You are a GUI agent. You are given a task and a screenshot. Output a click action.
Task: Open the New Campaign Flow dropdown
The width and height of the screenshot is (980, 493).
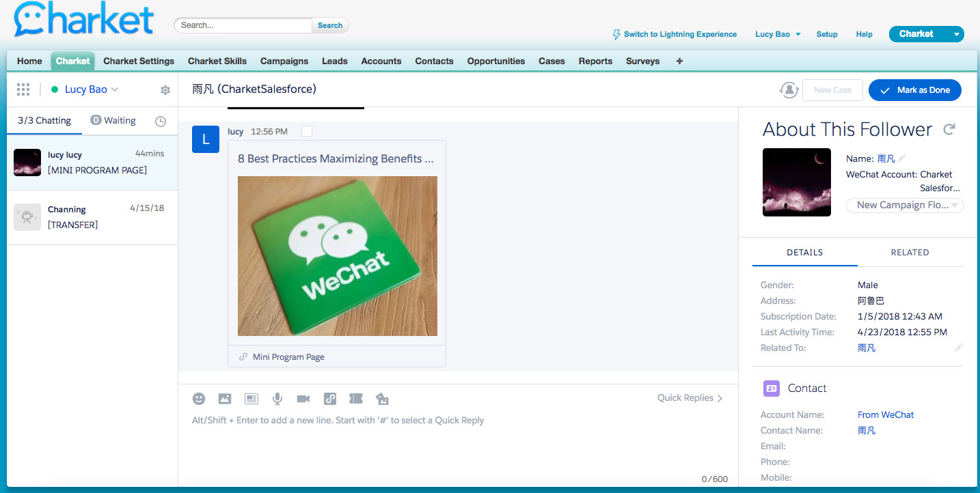[904, 205]
